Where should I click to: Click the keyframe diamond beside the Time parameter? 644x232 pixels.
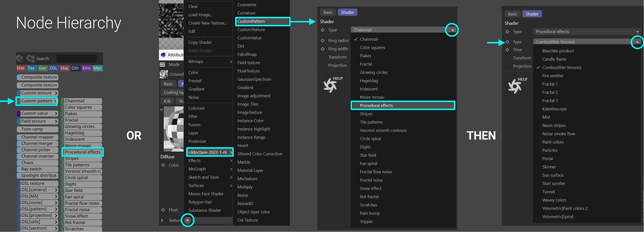tap(507, 50)
